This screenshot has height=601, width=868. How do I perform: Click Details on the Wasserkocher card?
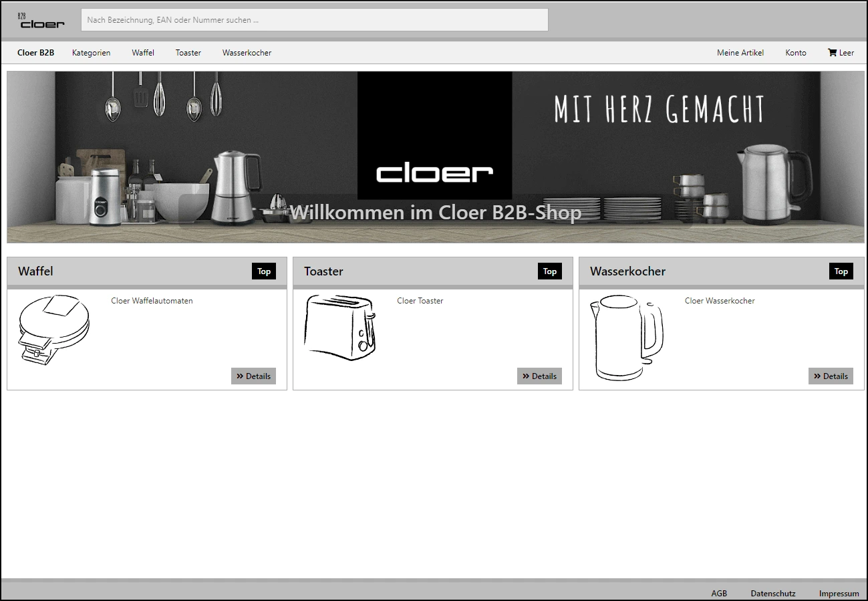831,376
